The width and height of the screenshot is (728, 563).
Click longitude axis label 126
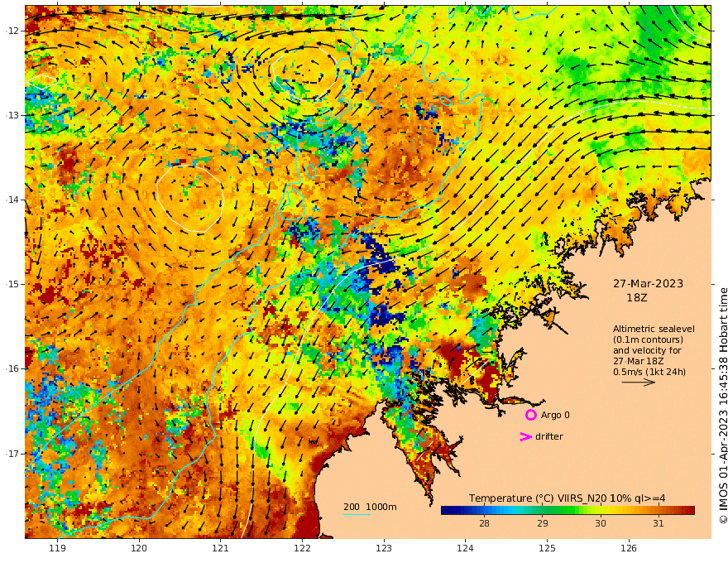629,549
